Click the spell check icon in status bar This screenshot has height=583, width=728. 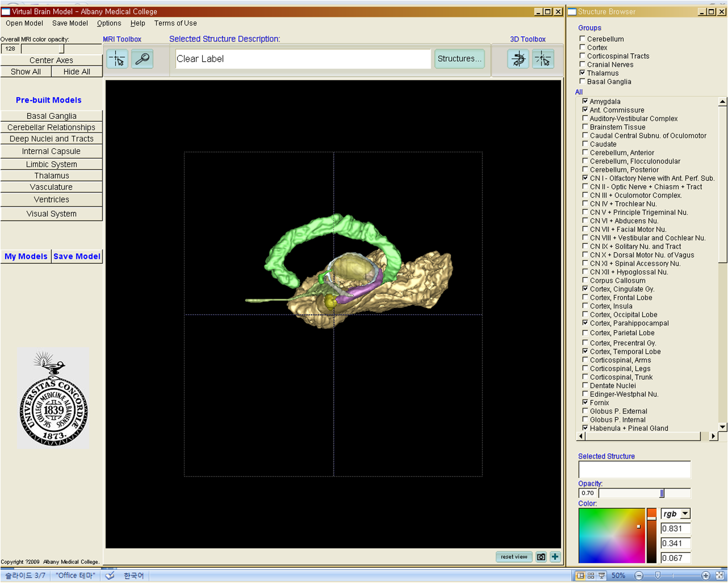(110, 576)
